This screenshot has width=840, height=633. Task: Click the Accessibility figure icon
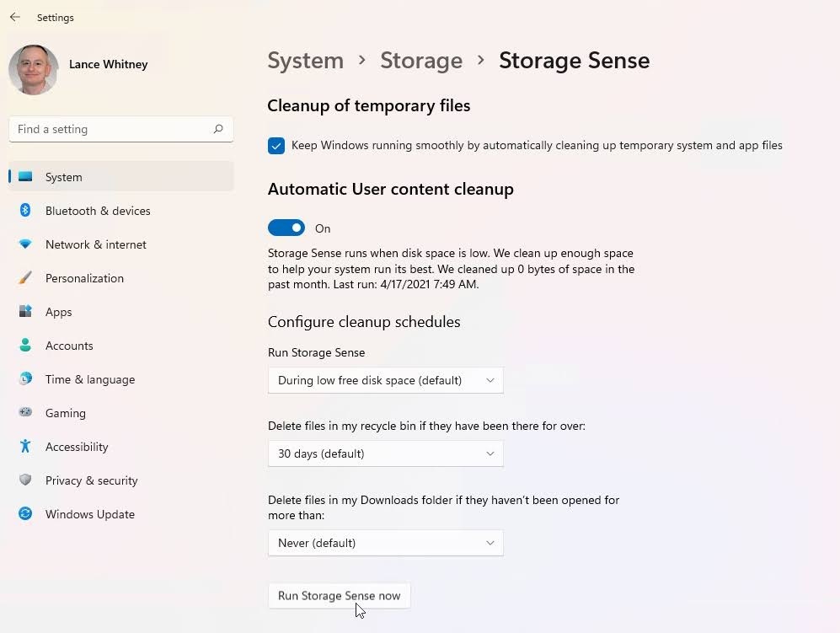click(x=25, y=446)
